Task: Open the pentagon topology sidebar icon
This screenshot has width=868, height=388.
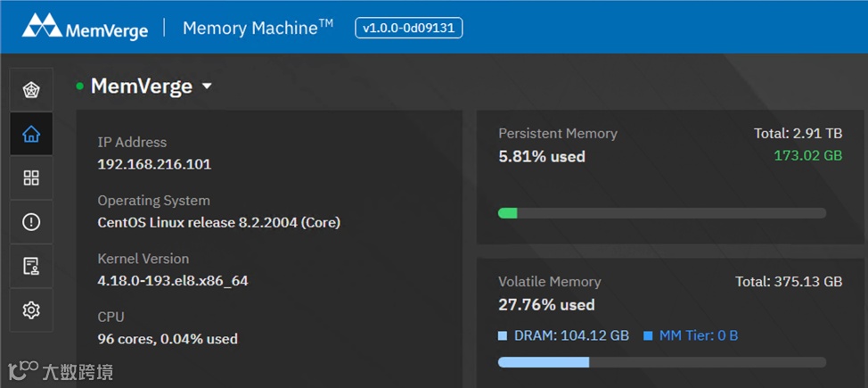Action: click(x=31, y=89)
